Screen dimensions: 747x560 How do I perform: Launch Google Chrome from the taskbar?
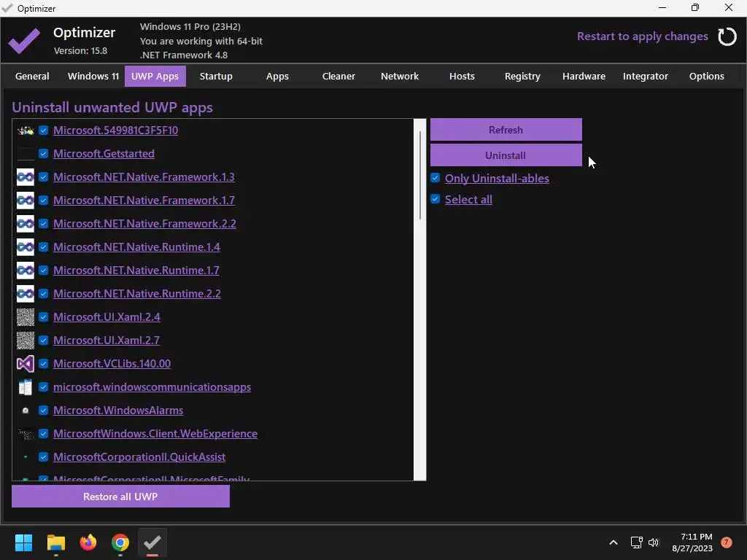120,542
